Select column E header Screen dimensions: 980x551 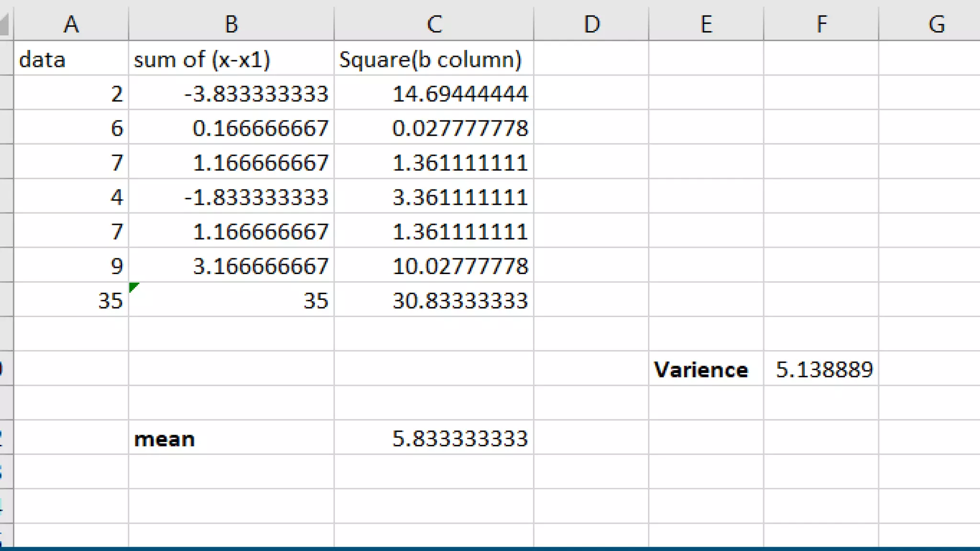pyautogui.click(x=706, y=24)
